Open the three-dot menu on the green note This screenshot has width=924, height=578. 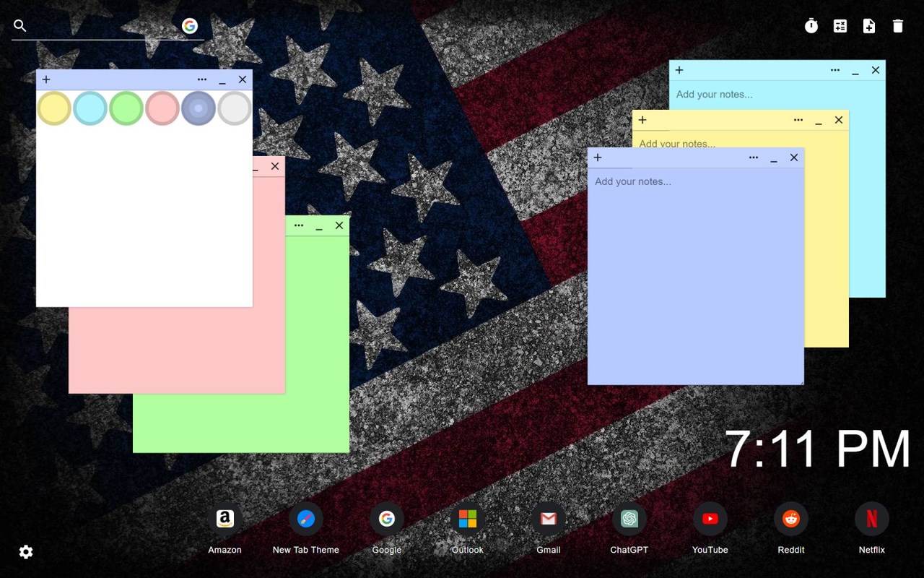pos(299,225)
